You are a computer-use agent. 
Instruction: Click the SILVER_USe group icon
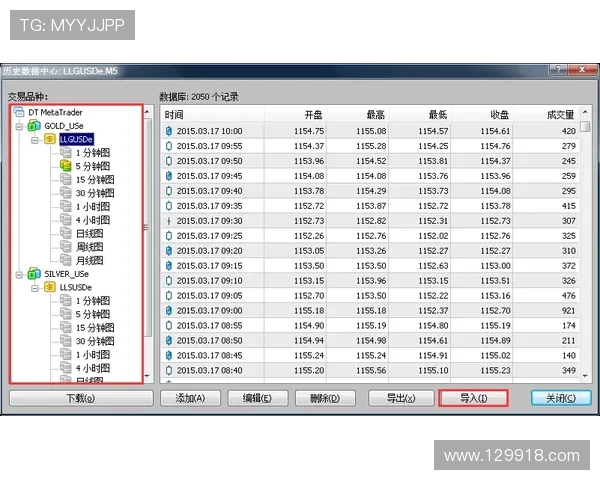pyautogui.click(x=34, y=274)
